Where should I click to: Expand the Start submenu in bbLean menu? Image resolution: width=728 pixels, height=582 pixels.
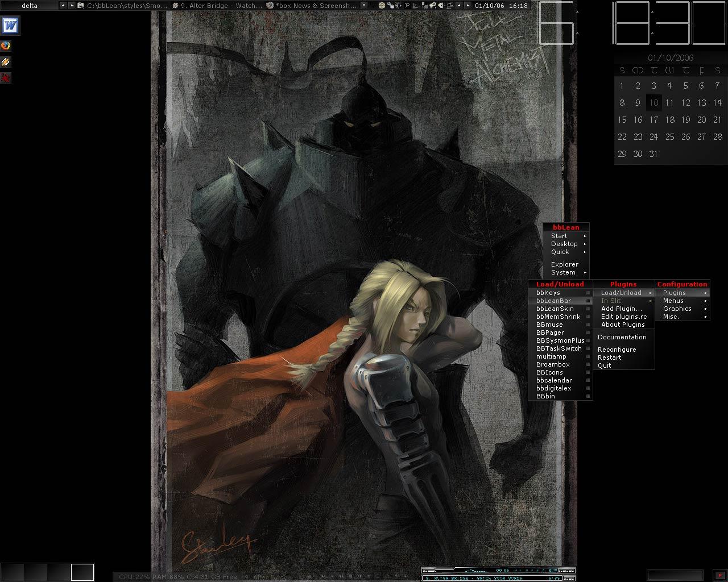click(x=566, y=236)
